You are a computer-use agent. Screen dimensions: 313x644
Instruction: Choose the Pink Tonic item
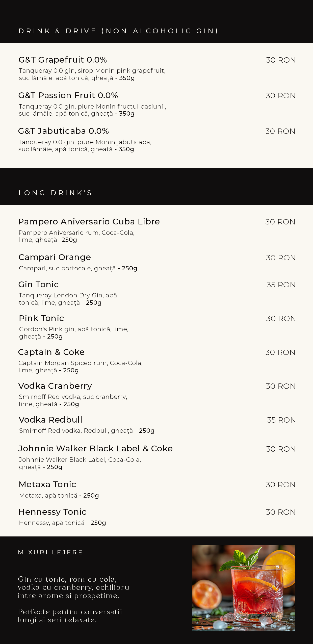pyautogui.click(x=41, y=318)
